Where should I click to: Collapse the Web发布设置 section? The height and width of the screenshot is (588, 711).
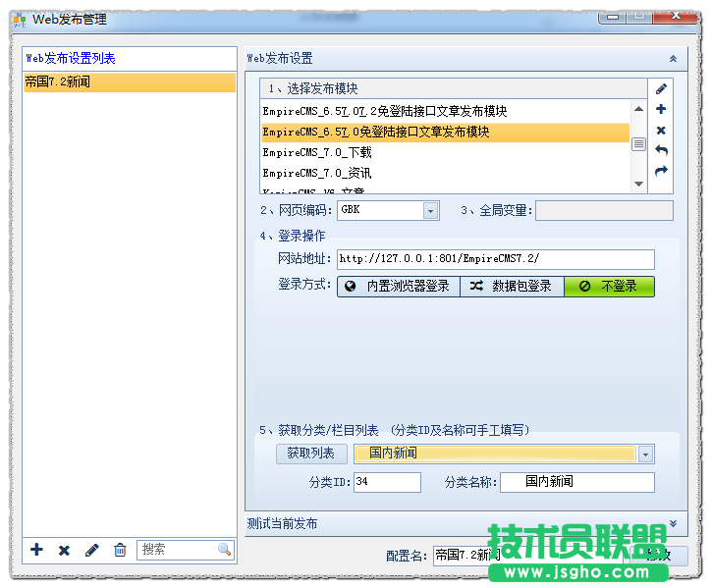(x=673, y=59)
